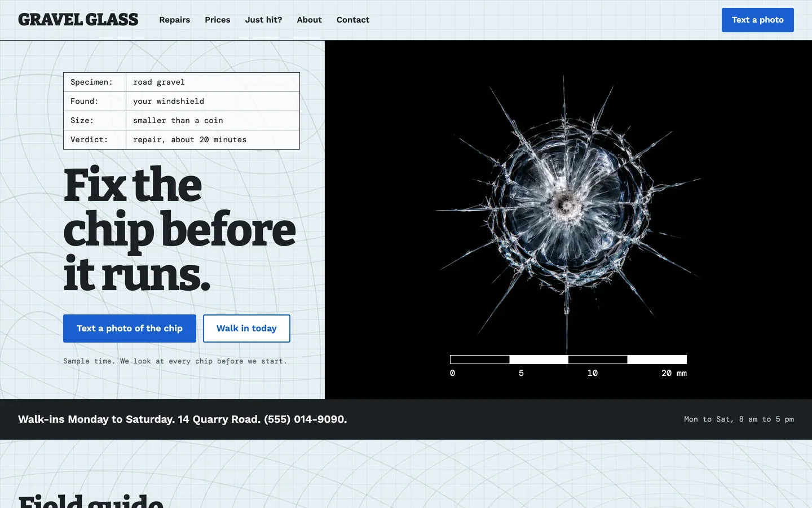Click the 'Walk in today' button
812x508 pixels.
(x=246, y=329)
